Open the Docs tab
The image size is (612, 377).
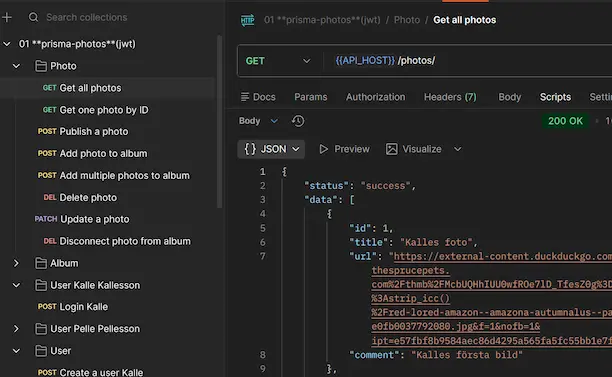(x=258, y=97)
